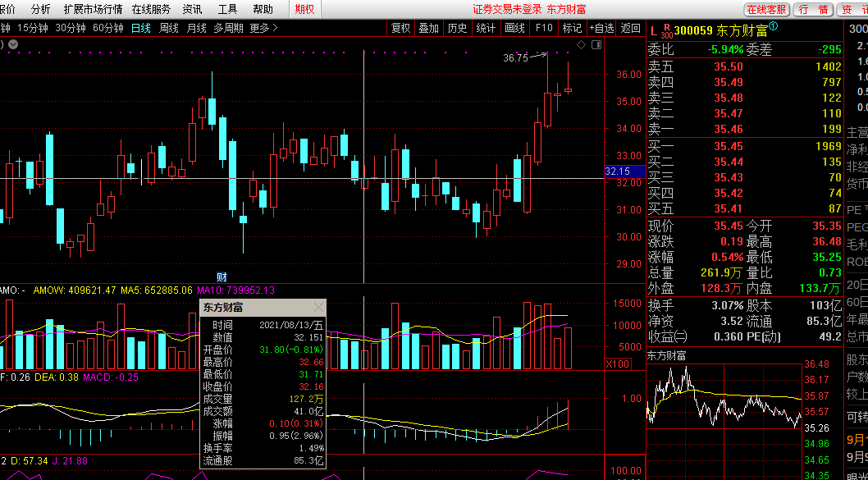Click the PE(动) value 49.2
The image size is (868, 480).
click(830, 336)
